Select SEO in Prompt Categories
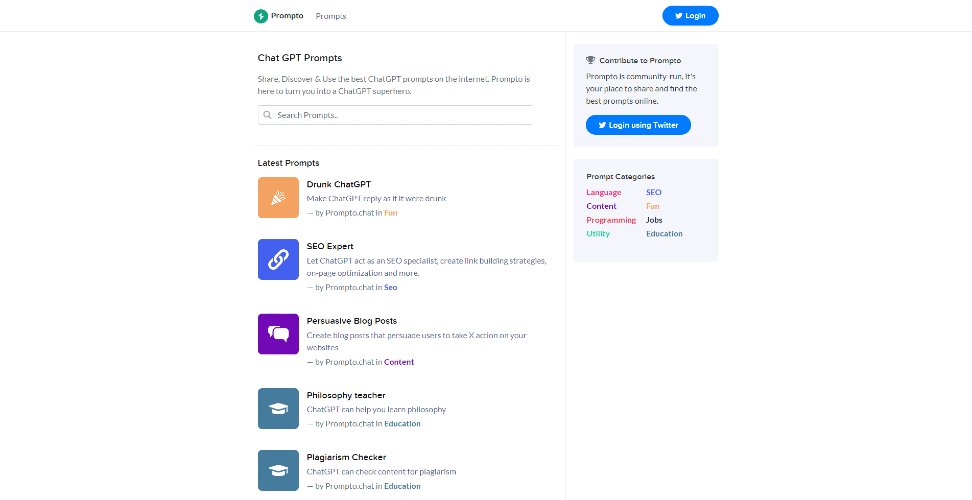This screenshot has width=972, height=500. (653, 193)
